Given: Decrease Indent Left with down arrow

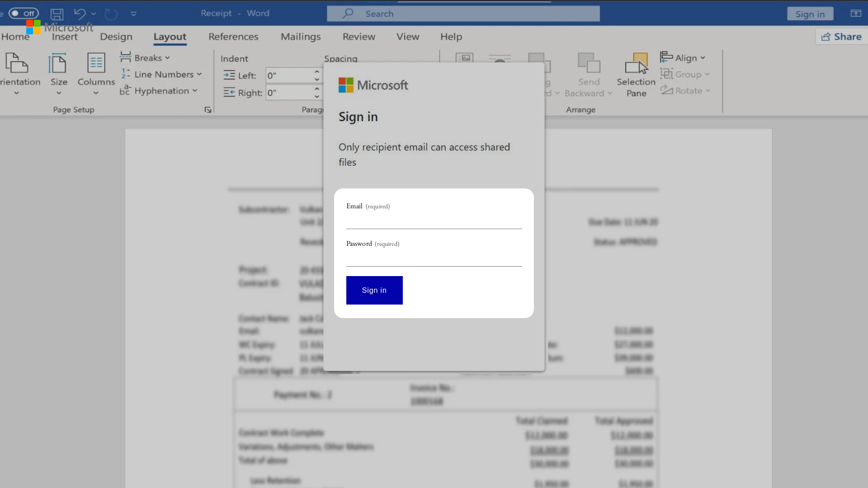Looking at the screenshot, I should (317, 80).
